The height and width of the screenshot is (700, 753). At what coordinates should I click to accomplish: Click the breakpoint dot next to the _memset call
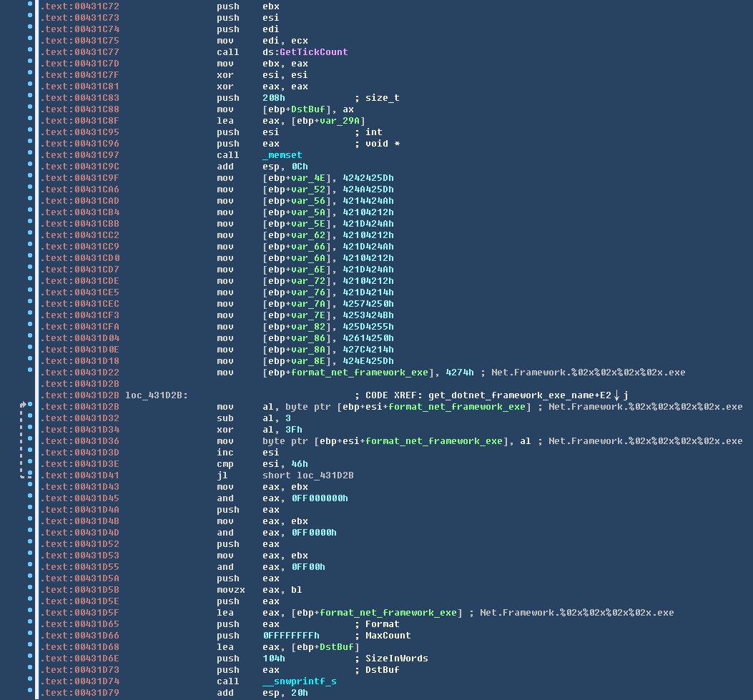coord(30,155)
